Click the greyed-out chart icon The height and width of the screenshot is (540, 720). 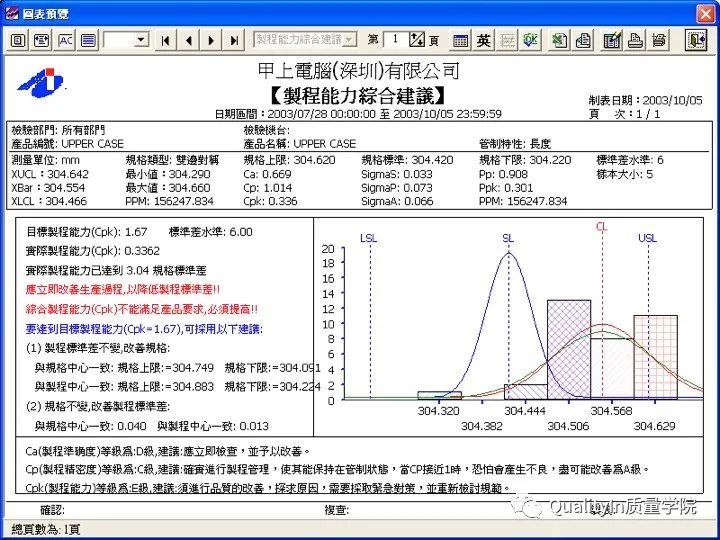pos(507,40)
